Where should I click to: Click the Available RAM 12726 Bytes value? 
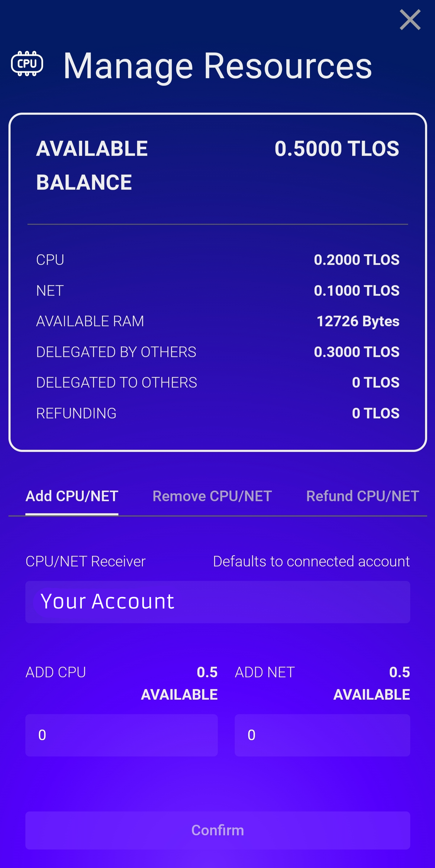357,321
